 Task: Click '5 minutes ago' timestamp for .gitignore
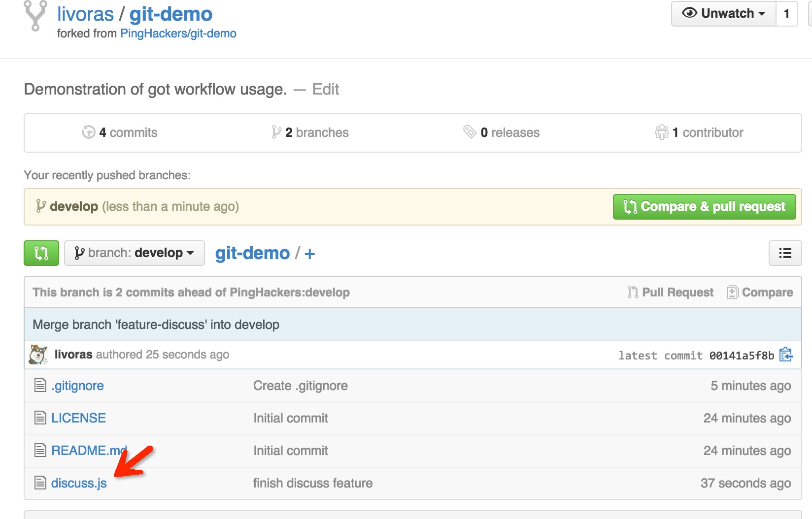751,386
